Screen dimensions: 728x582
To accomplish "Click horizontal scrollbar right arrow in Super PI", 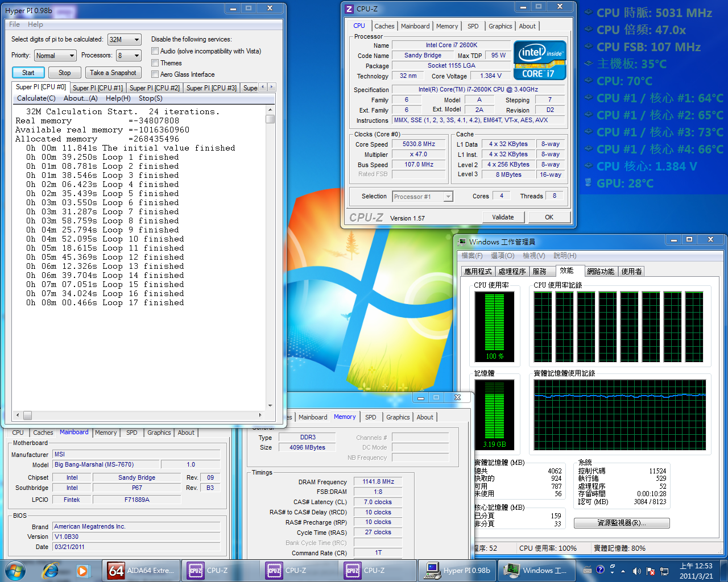I will pyautogui.click(x=260, y=415).
